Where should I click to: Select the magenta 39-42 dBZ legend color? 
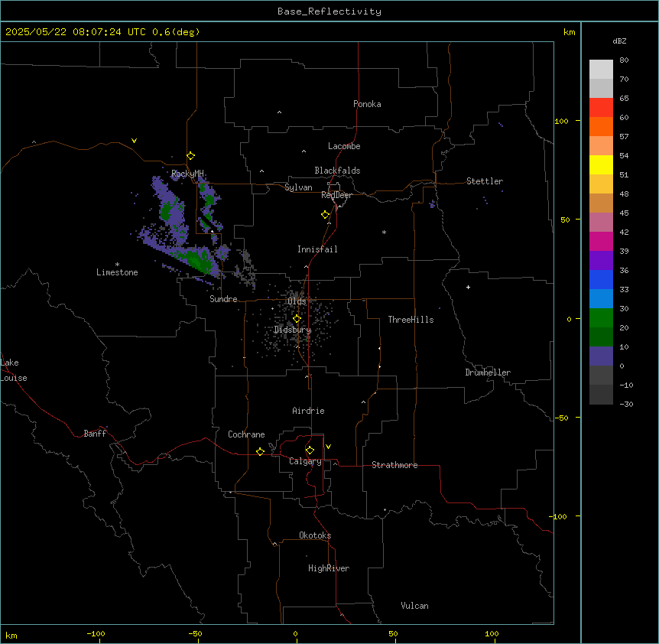(601, 241)
